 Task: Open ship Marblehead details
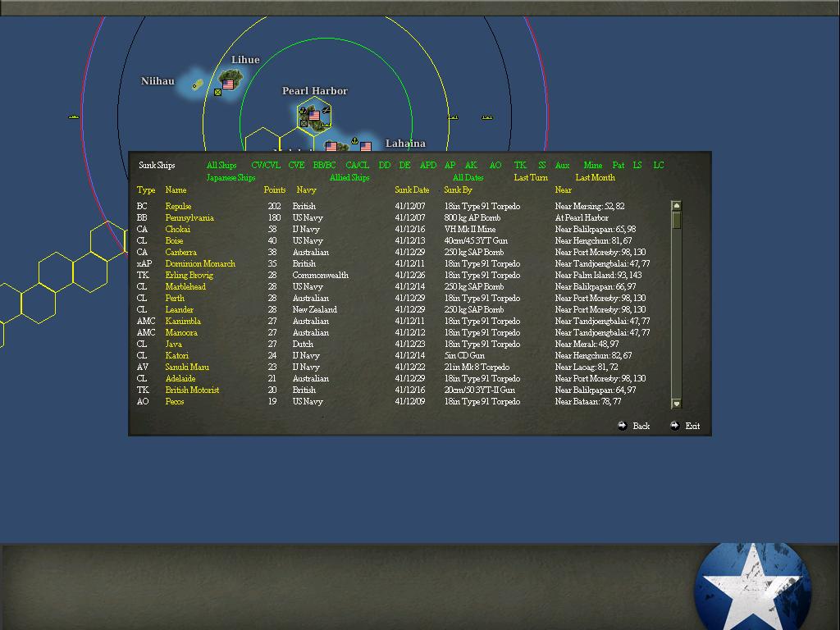point(185,286)
